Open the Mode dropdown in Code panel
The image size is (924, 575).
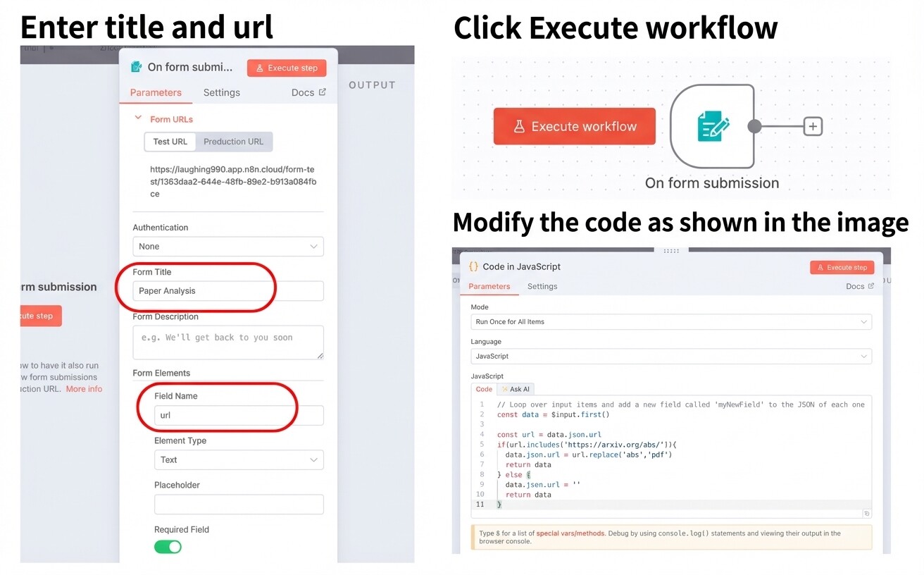670,322
